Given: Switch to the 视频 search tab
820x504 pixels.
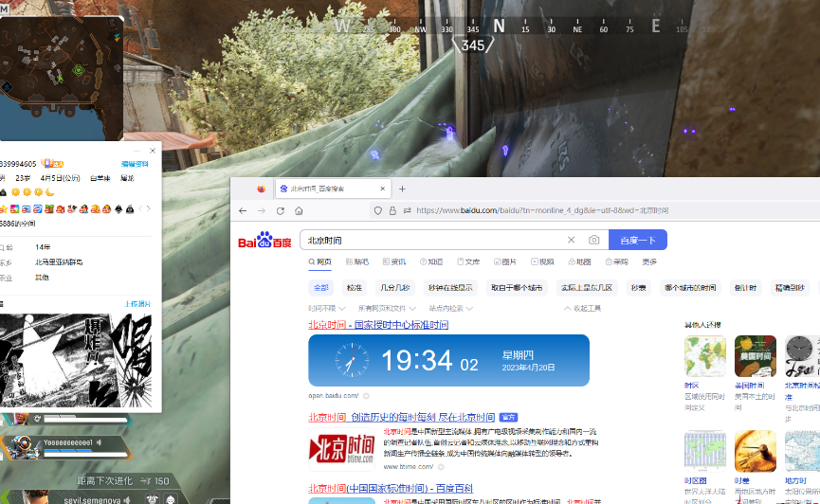Looking at the screenshot, I should [x=541, y=261].
